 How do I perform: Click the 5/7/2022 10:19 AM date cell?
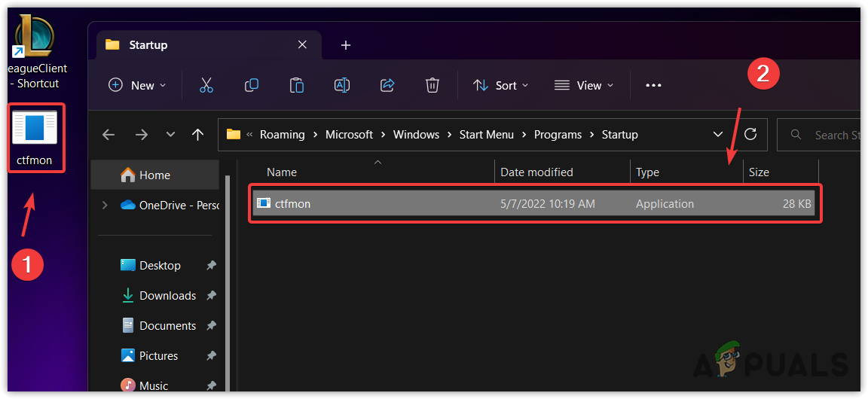pyautogui.click(x=548, y=204)
